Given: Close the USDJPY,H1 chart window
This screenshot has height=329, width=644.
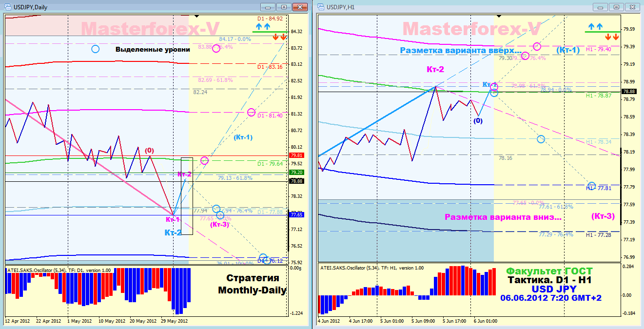Looking at the screenshot, I should [632, 7].
